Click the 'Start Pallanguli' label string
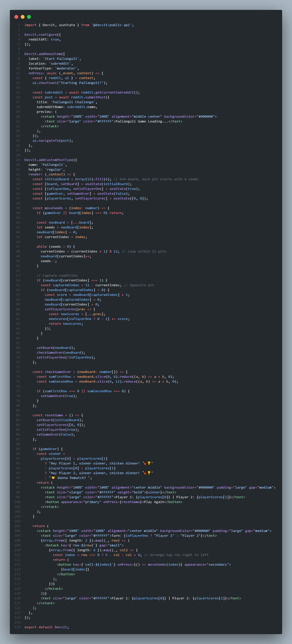 pyautogui.click(x=61, y=59)
